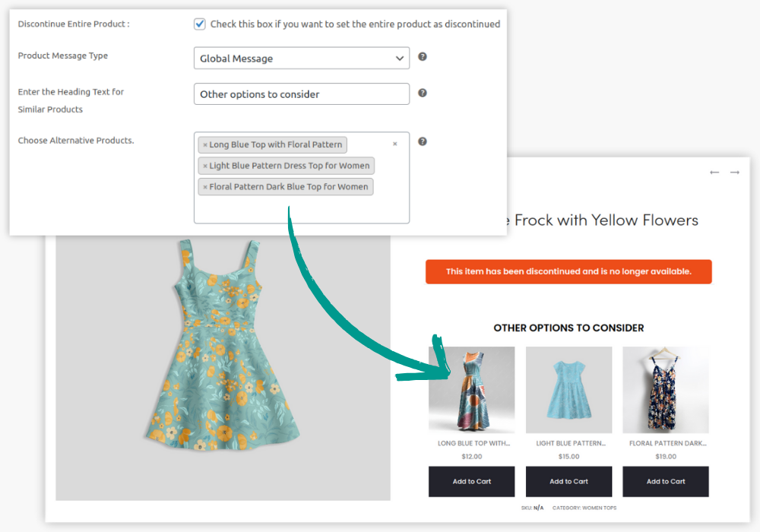Click help icon beside Product Message Type
This screenshot has width=760, height=532.
pyautogui.click(x=423, y=57)
